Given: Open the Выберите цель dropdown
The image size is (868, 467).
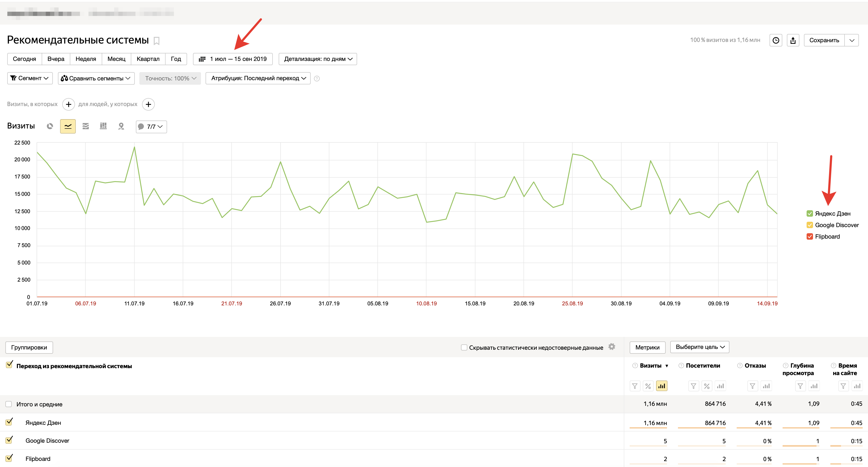Looking at the screenshot, I should [x=700, y=347].
